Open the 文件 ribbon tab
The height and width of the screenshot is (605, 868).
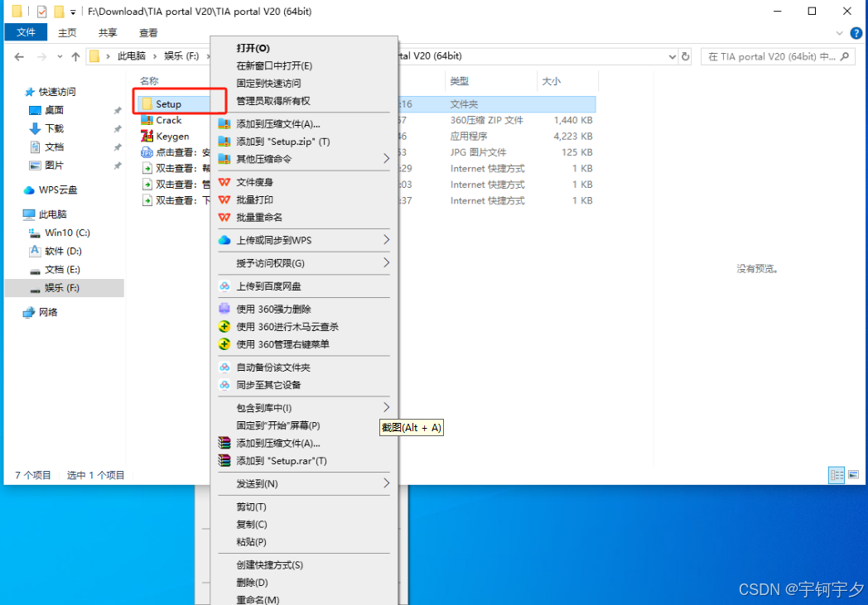(26, 32)
